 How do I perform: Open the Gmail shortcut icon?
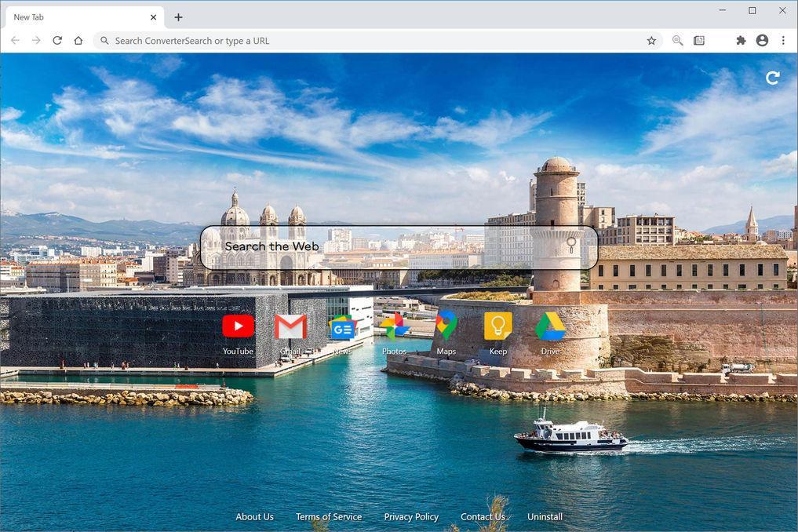[x=290, y=326]
